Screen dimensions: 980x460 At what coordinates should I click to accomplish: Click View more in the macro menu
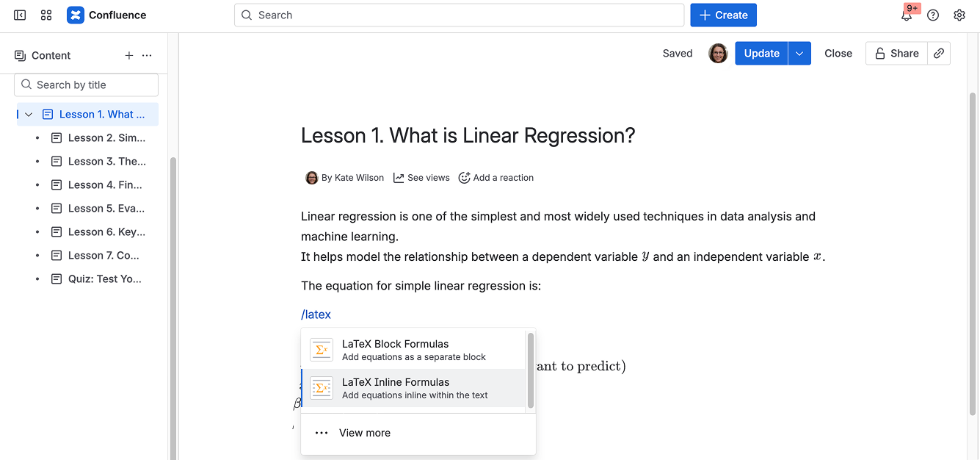click(365, 433)
